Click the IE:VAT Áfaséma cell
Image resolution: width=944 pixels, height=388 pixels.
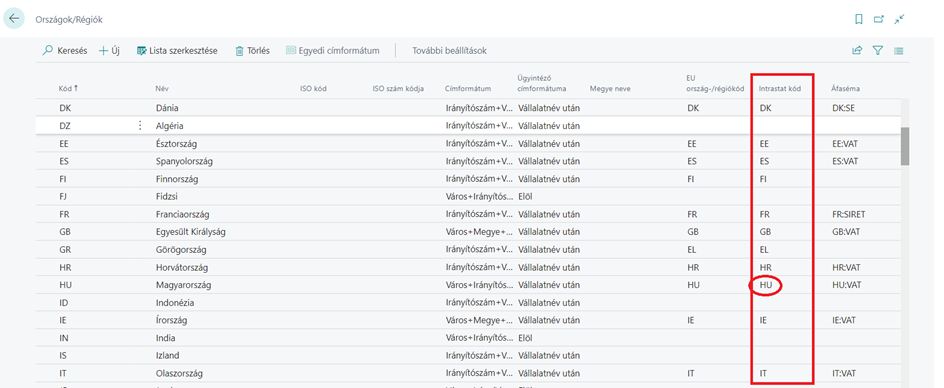[x=845, y=320]
